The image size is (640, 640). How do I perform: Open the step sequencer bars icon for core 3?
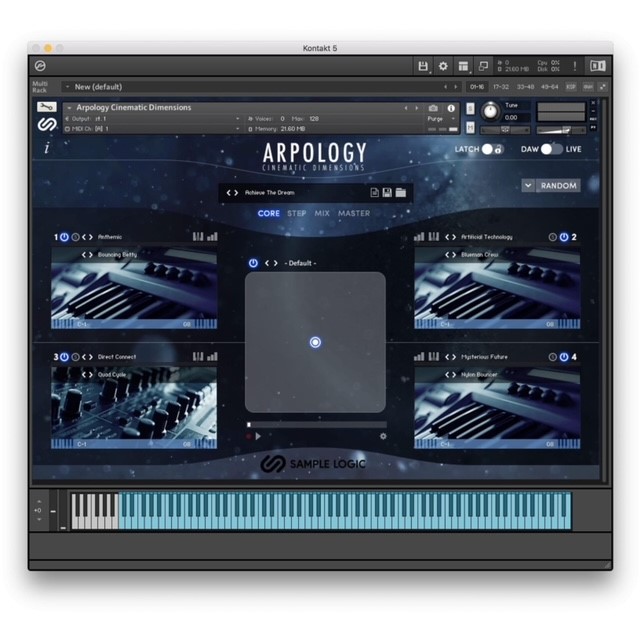click(198, 356)
